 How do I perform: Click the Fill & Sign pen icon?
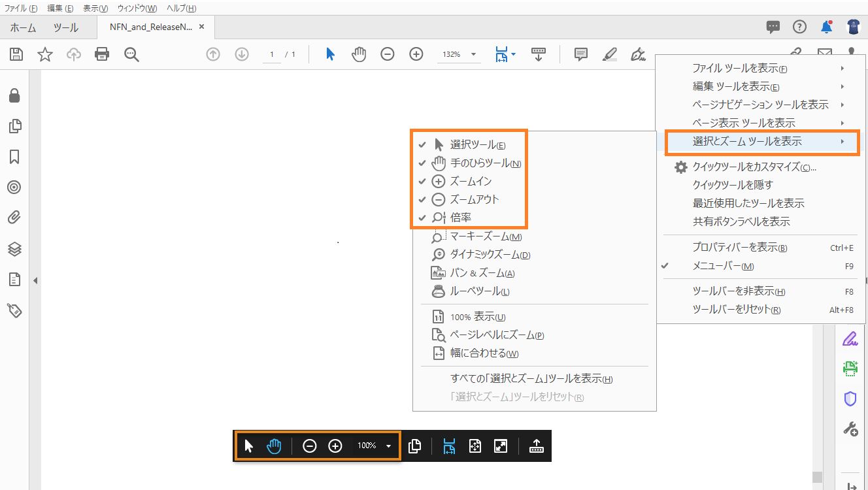(637, 54)
